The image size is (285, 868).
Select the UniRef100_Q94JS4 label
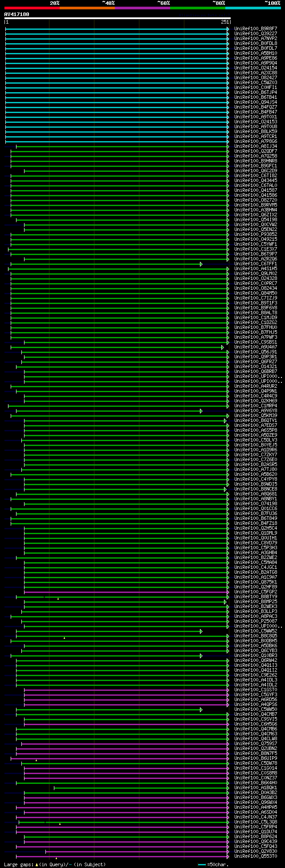[x=256, y=102]
